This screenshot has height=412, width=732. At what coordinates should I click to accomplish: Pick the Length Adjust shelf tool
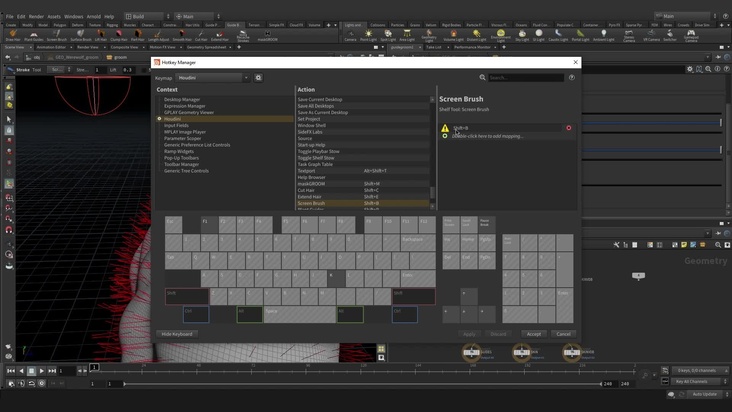pyautogui.click(x=158, y=35)
